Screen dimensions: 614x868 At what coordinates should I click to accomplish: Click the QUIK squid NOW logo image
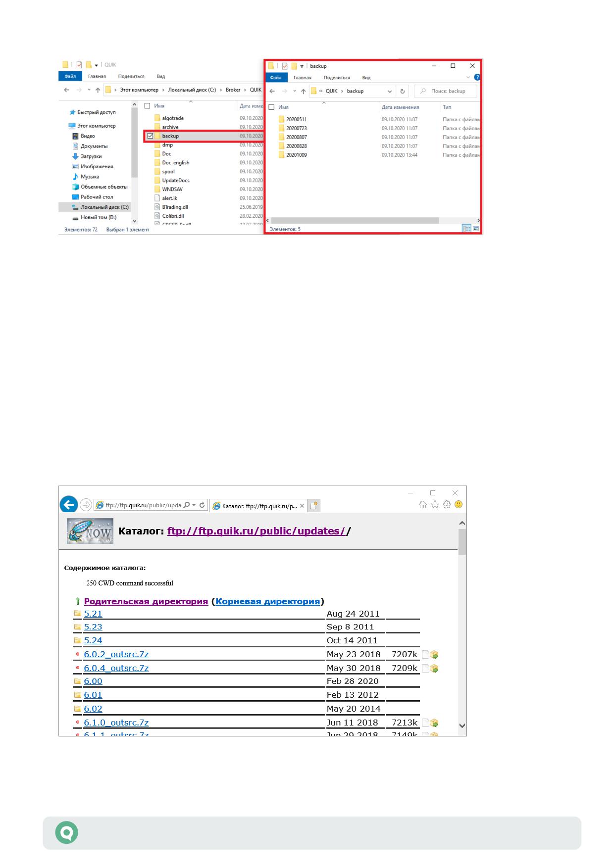click(90, 531)
